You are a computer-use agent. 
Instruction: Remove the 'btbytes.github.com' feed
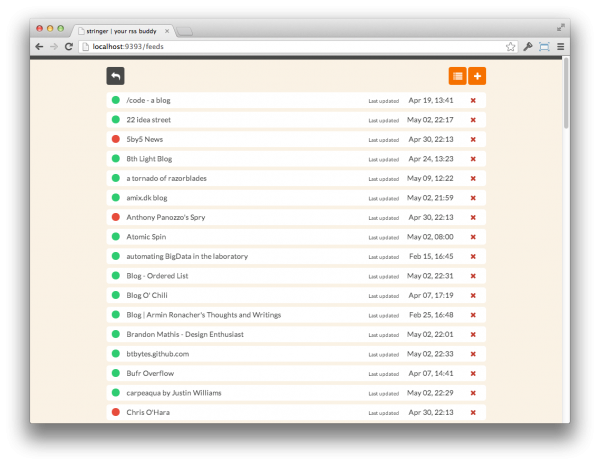click(473, 354)
